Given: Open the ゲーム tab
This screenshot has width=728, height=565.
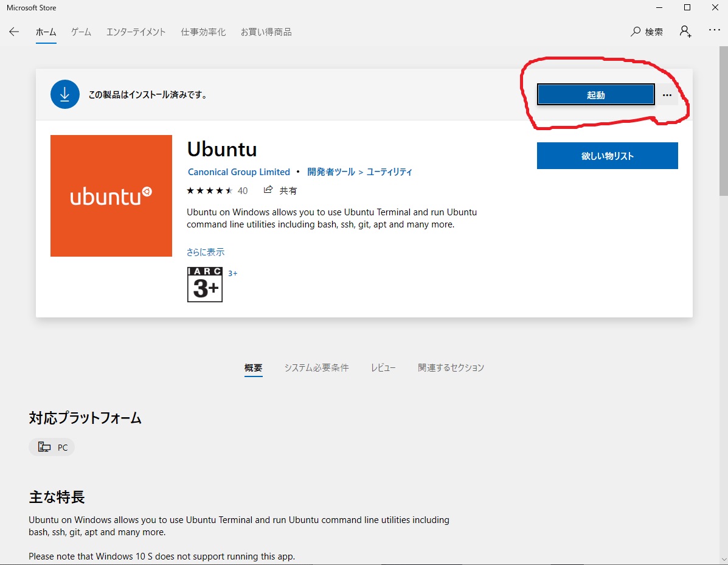Looking at the screenshot, I should 81,32.
